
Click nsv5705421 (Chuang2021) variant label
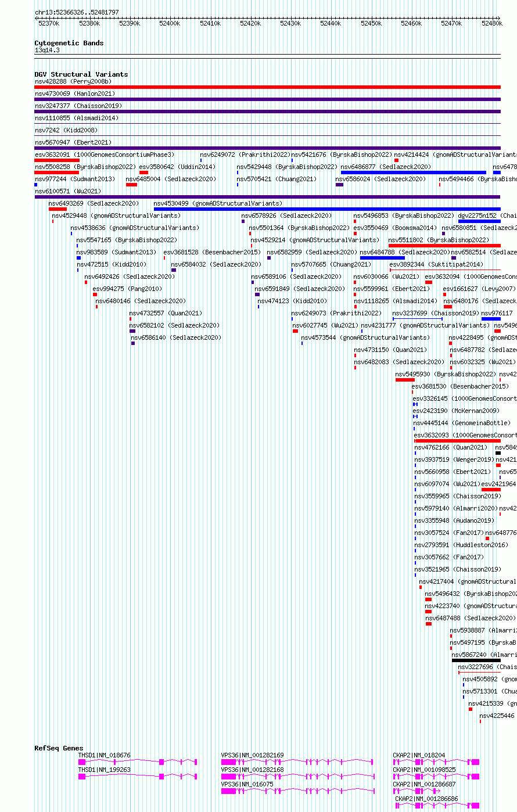pyautogui.click(x=277, y=179)
